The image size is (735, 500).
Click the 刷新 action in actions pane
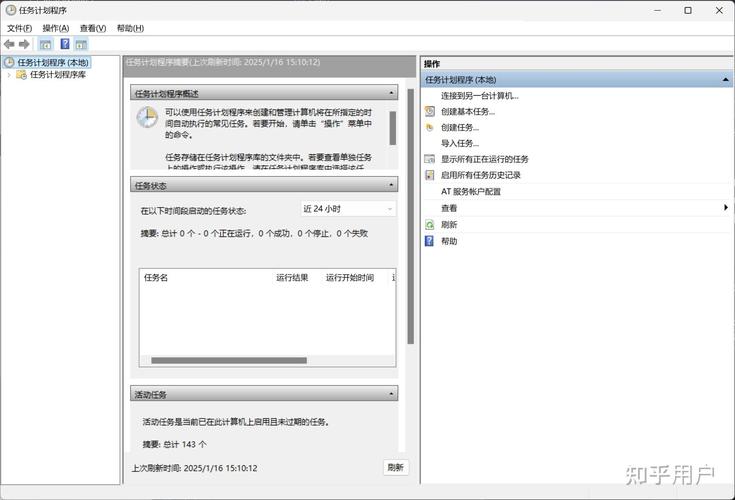449,224
